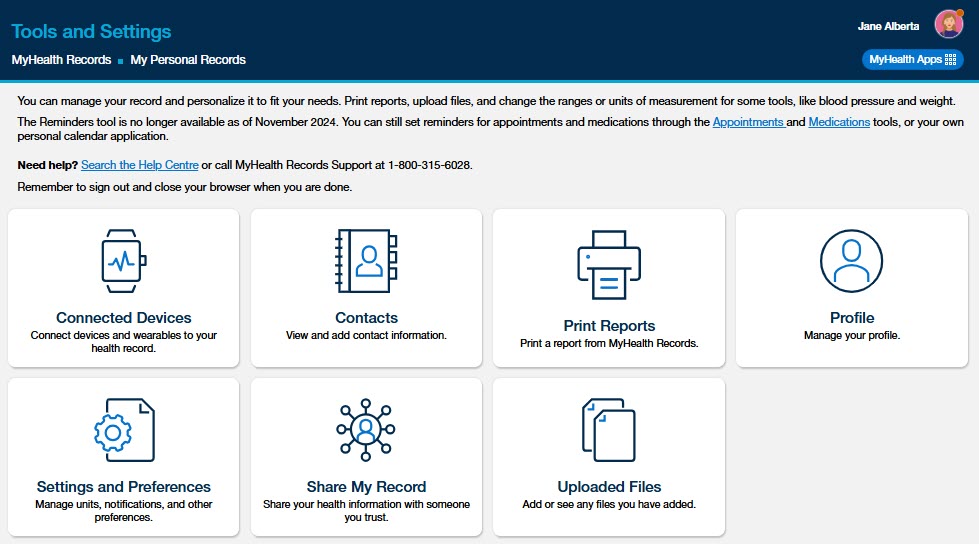Click the Jane Alberta user name
Viewport: 979px width, 544px height.
pos(888,26)
